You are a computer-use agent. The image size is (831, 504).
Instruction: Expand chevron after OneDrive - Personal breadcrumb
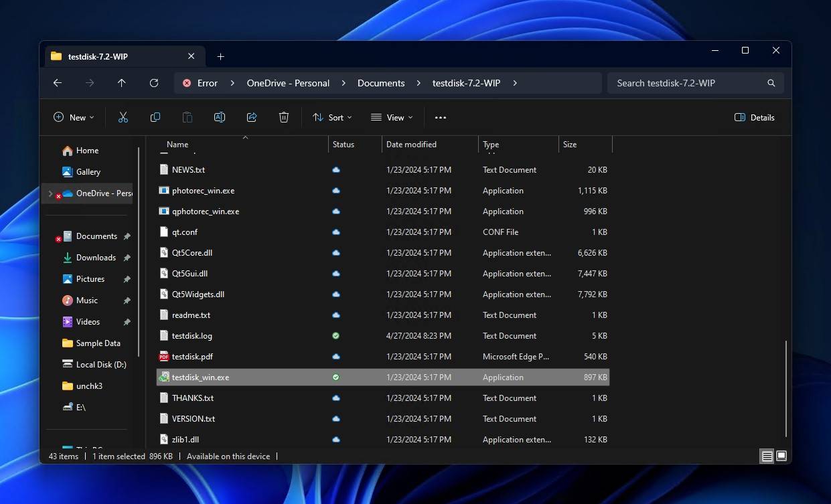pos(344,83)
